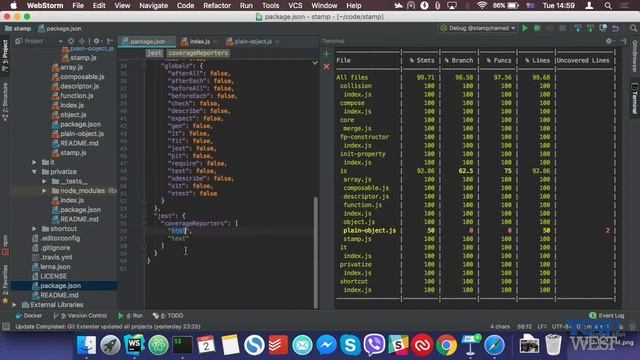Expand External Libraries node
Viewport: 640px width, 360px height.
pos(15,304)
